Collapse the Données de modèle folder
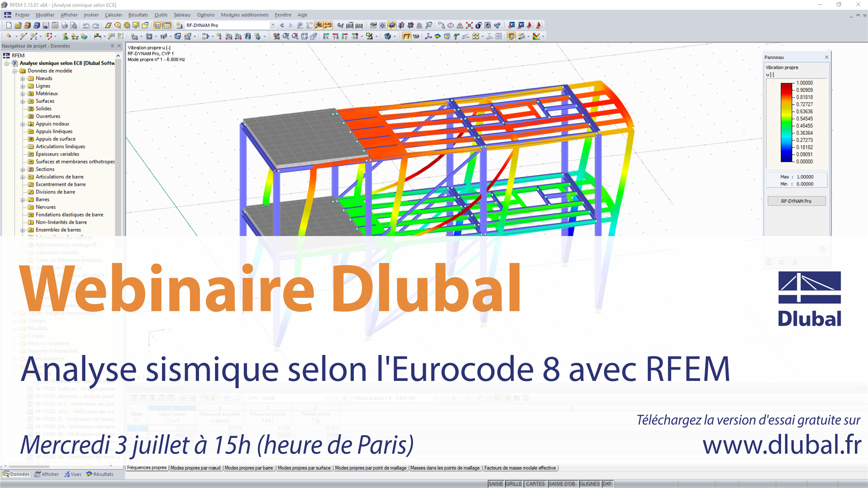The height and width of the screenshot is (488, 868). 14,71
